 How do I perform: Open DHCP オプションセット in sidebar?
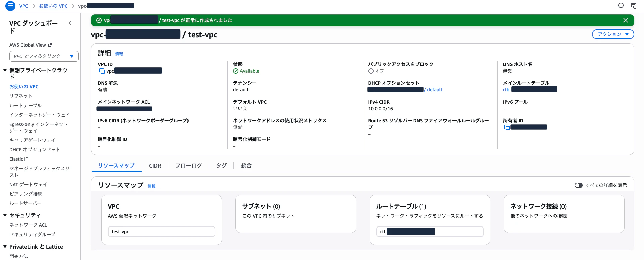[x=35, y=150]
